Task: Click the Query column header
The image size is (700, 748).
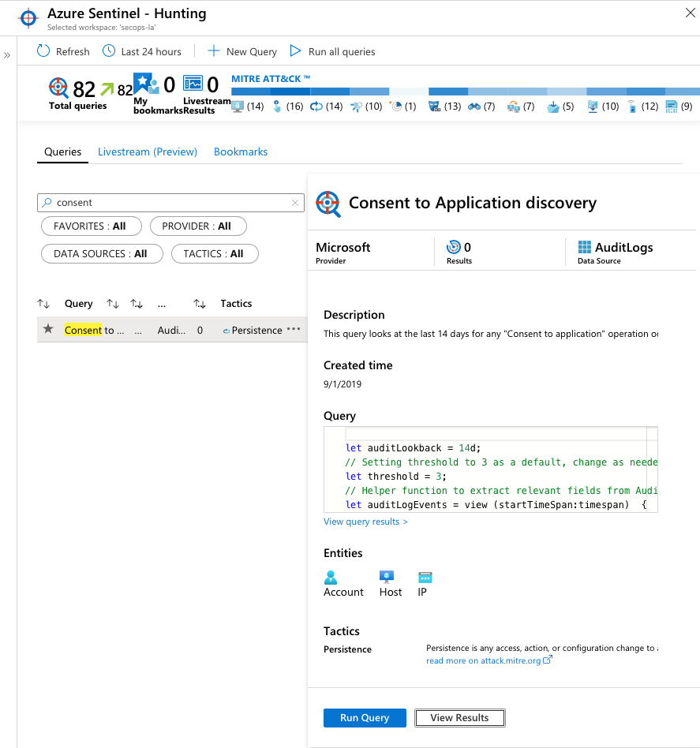Action: (79, 304)
